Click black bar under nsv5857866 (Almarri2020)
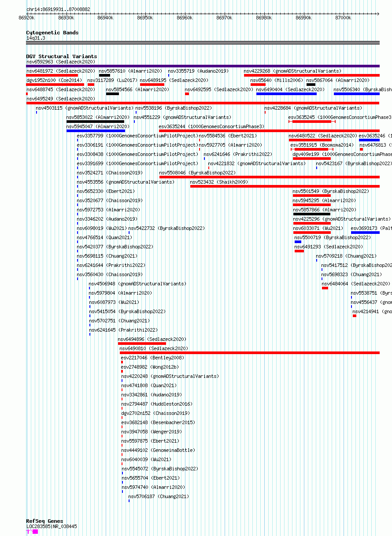 [x=312, y=214]
